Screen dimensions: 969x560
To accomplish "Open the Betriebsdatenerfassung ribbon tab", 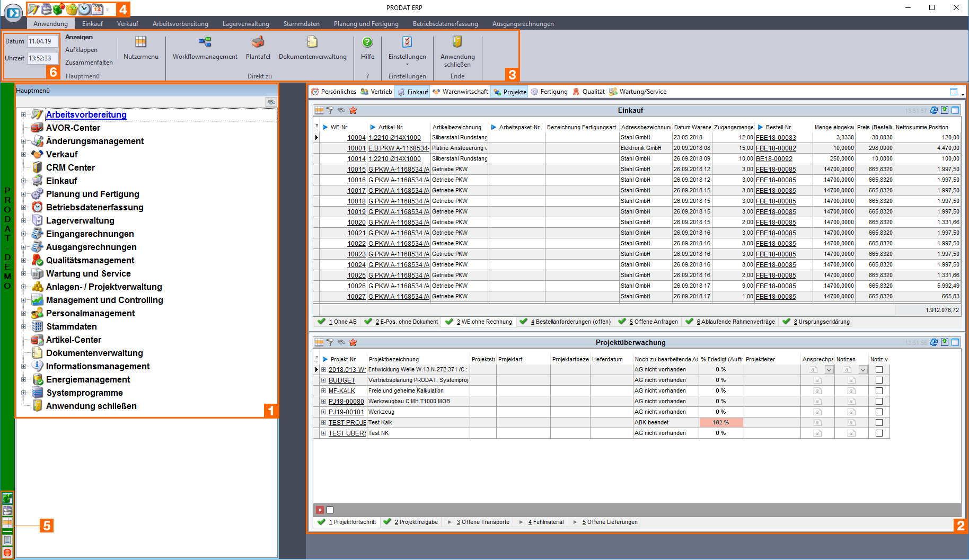I will click(445, 24).
